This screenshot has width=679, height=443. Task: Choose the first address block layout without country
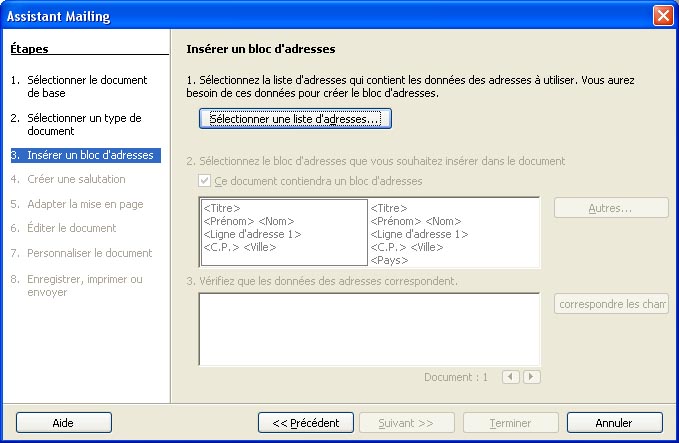coord(284,233)
